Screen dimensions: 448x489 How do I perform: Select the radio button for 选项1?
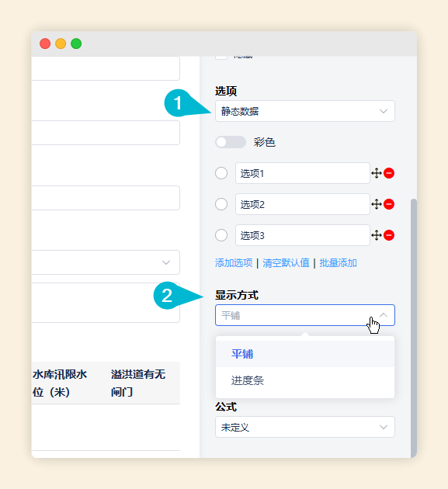tap(221, 173)
